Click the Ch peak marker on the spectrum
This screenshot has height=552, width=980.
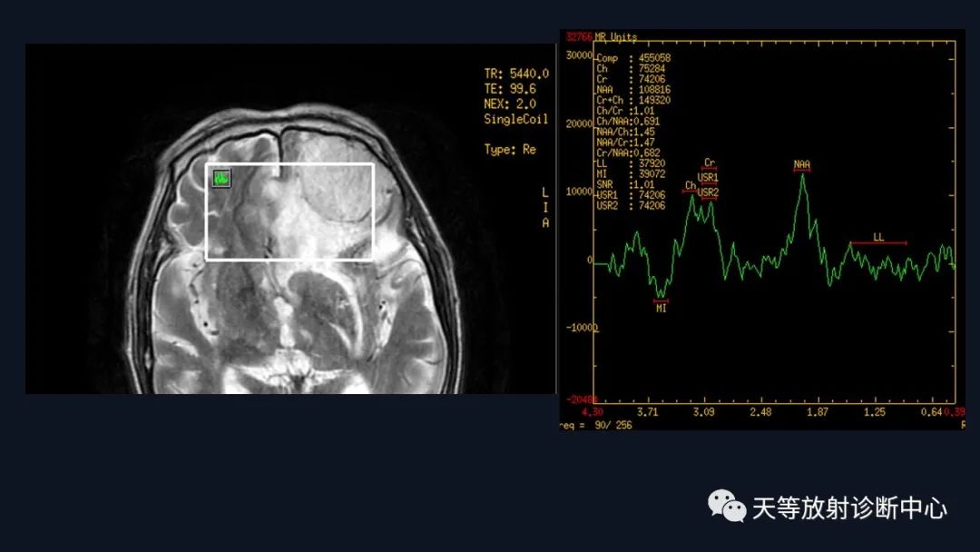[x=691, y=186]
